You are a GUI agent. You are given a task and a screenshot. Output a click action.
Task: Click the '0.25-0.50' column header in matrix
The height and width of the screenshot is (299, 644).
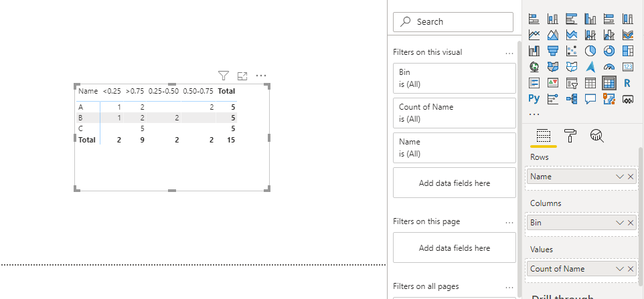coord(163,91)
